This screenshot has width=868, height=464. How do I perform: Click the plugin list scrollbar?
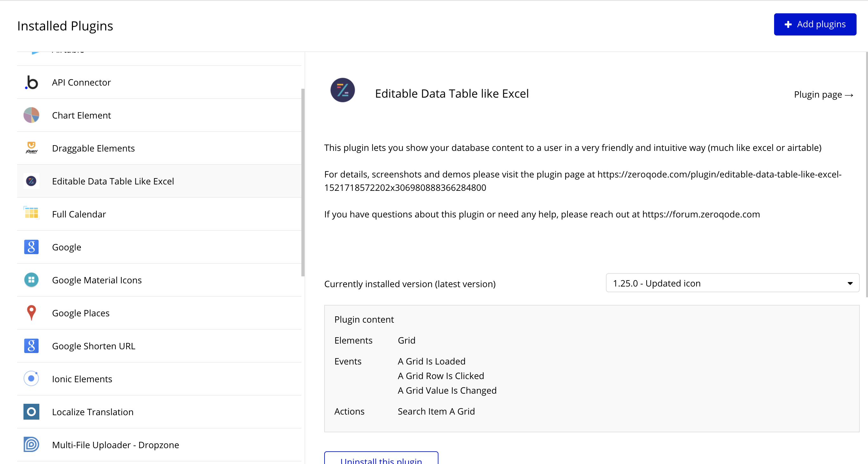303,183
